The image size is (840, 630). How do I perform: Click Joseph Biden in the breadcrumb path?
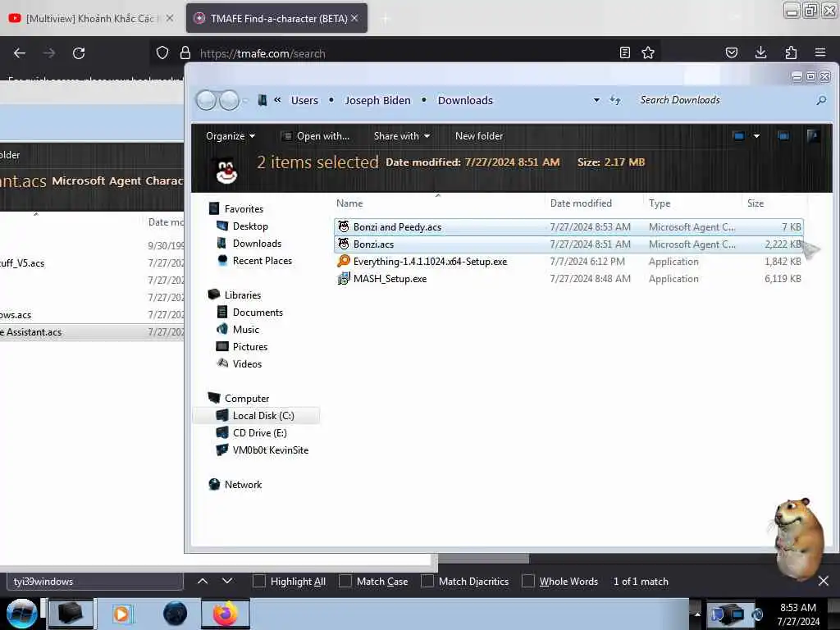[x=377, y=101]
